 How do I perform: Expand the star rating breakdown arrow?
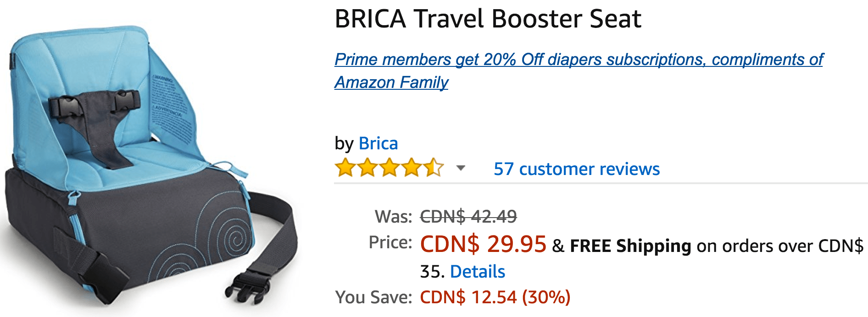point(461,168)
